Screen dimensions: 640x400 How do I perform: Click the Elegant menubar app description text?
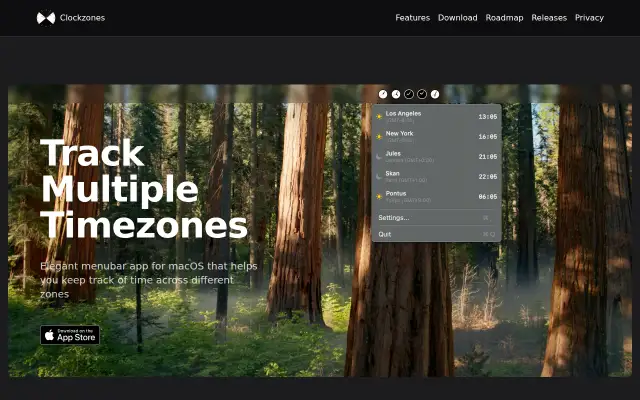149,280
